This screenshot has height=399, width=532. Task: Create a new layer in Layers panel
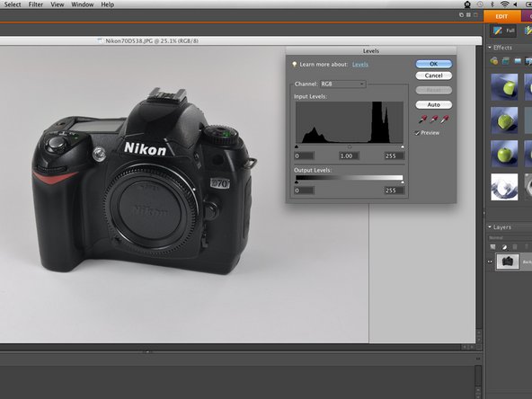click(492, 247)
